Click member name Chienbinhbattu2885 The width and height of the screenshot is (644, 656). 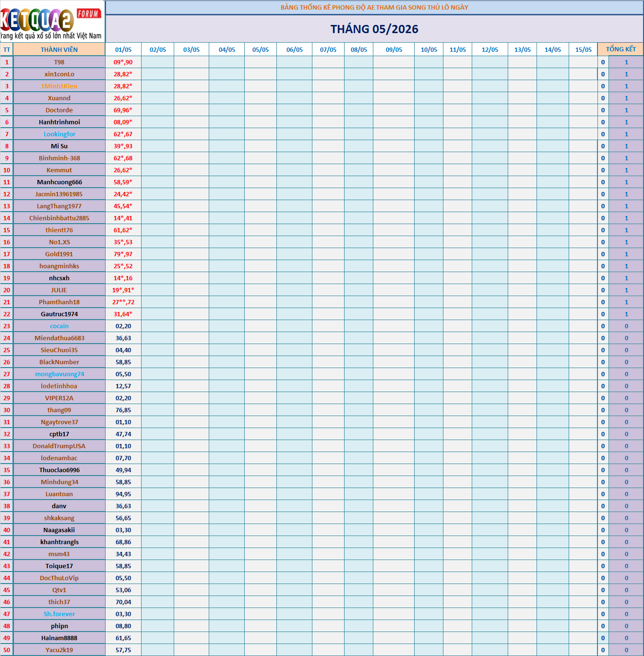[x=59, y=218]
